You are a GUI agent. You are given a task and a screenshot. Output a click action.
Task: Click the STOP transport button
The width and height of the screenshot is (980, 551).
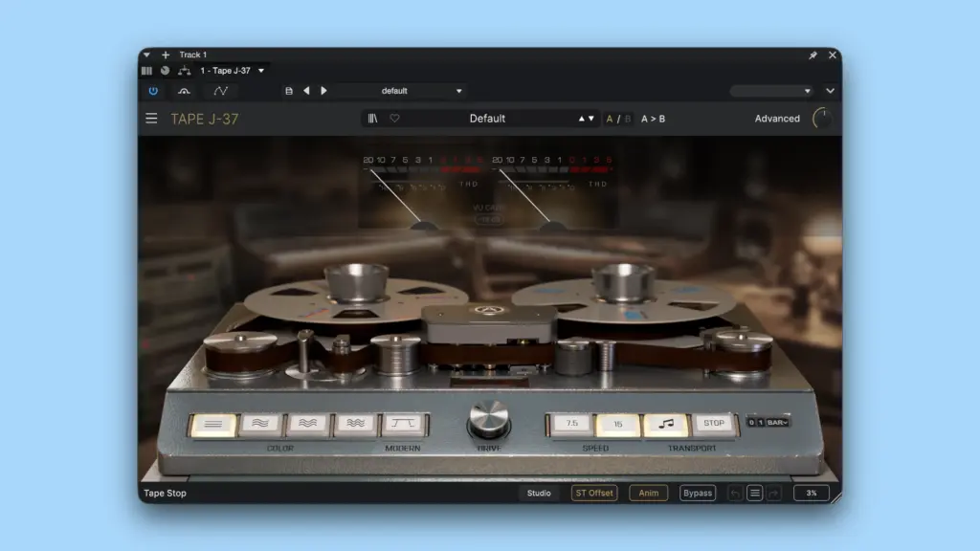(714, 424)
